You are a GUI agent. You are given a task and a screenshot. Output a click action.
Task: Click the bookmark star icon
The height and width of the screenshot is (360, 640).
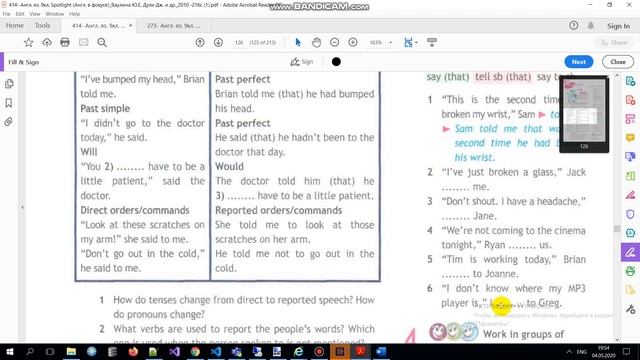[x=28, y=42]
